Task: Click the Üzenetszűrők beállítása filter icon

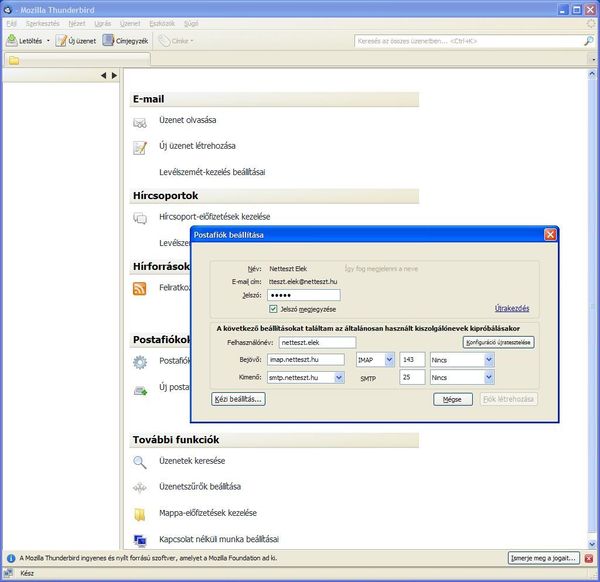Action: [x=140, y=487]
